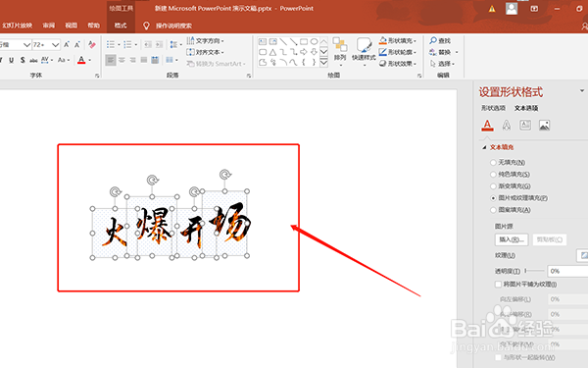Open the bullets list dropdown
This screenshot has width=588, height=368.
click(119, 45)
